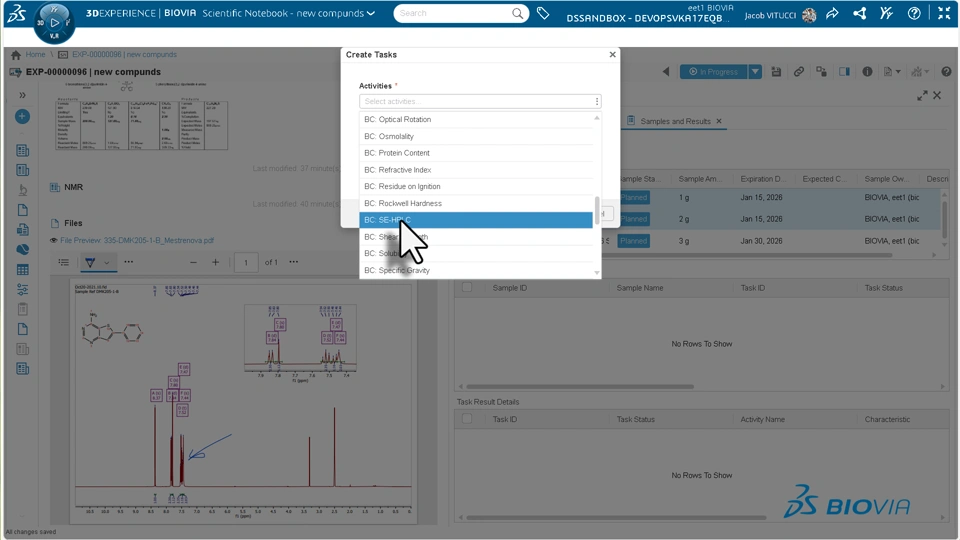Select BC: SE-HPLC activity
This screenshot has height=540, width=960.
(x=476, y=220)
